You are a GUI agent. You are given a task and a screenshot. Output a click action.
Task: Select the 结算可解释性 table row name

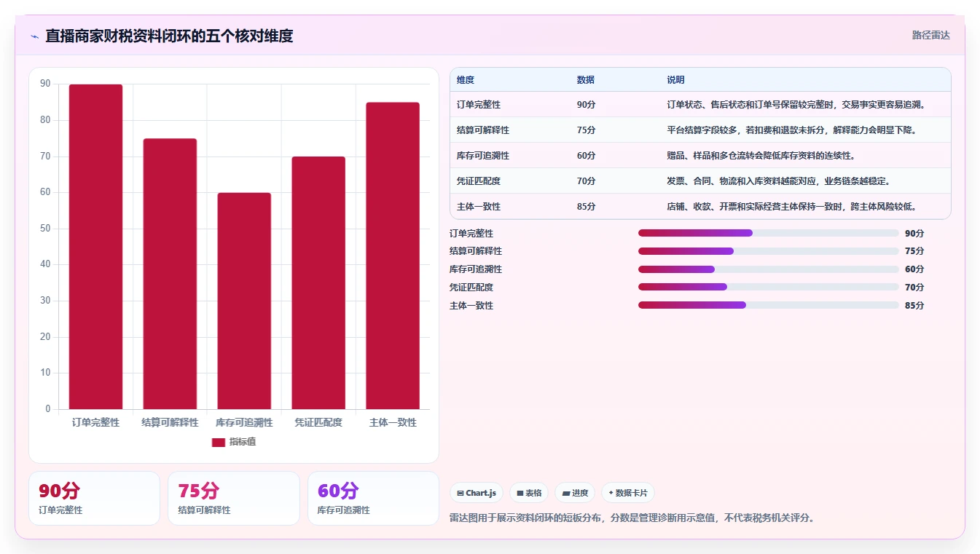(x=483, y=130)
